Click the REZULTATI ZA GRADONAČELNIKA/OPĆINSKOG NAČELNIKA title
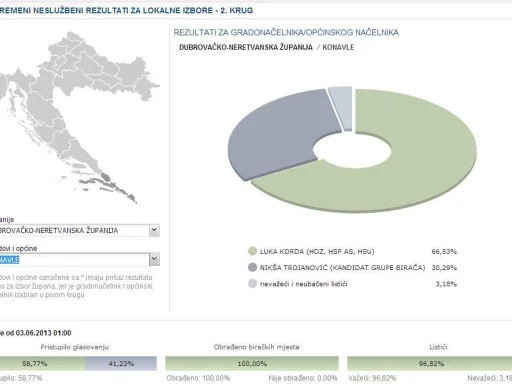The image size is (512, 384). pyautogui.click(x=286, y=32)
